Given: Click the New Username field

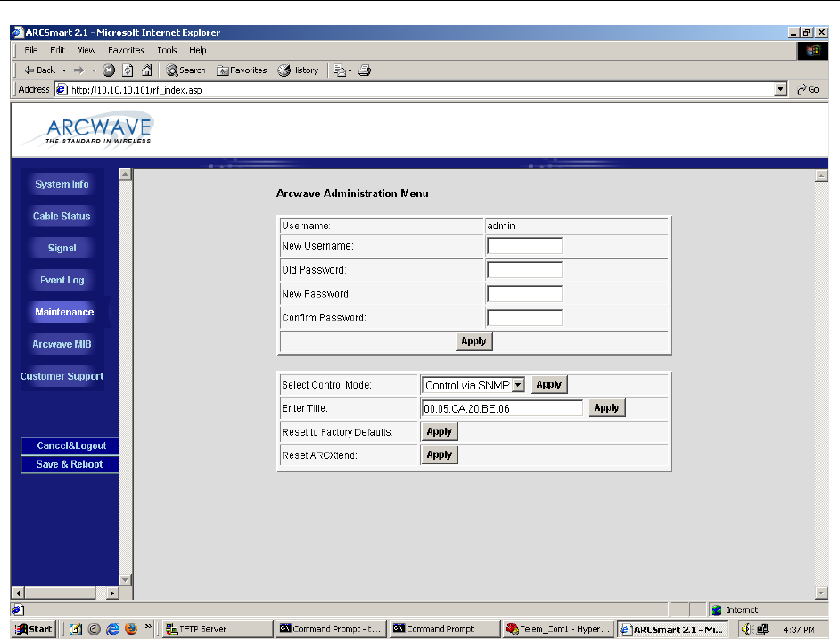Looking at the screenshot, I should pos(524,246).
